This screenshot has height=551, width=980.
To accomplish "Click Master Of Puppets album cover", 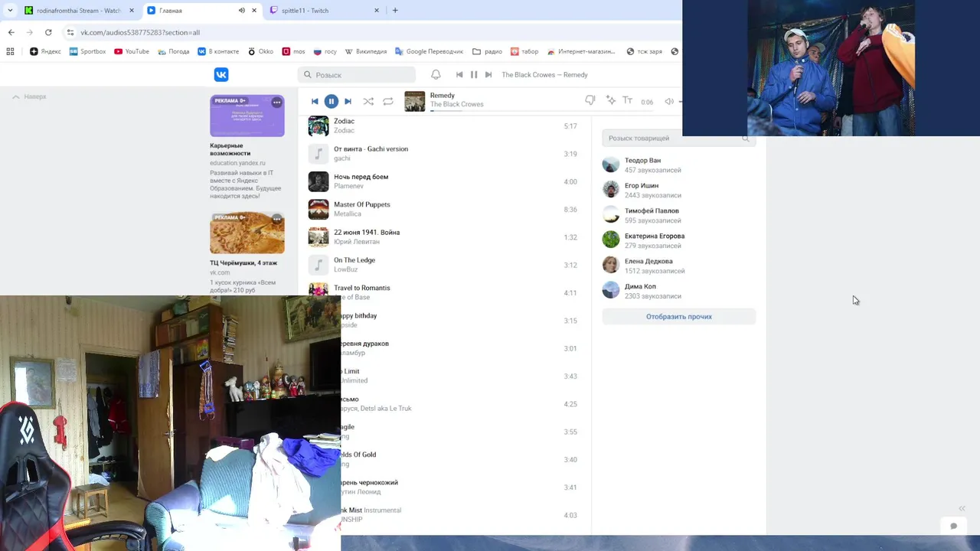I will pos(318,209).
